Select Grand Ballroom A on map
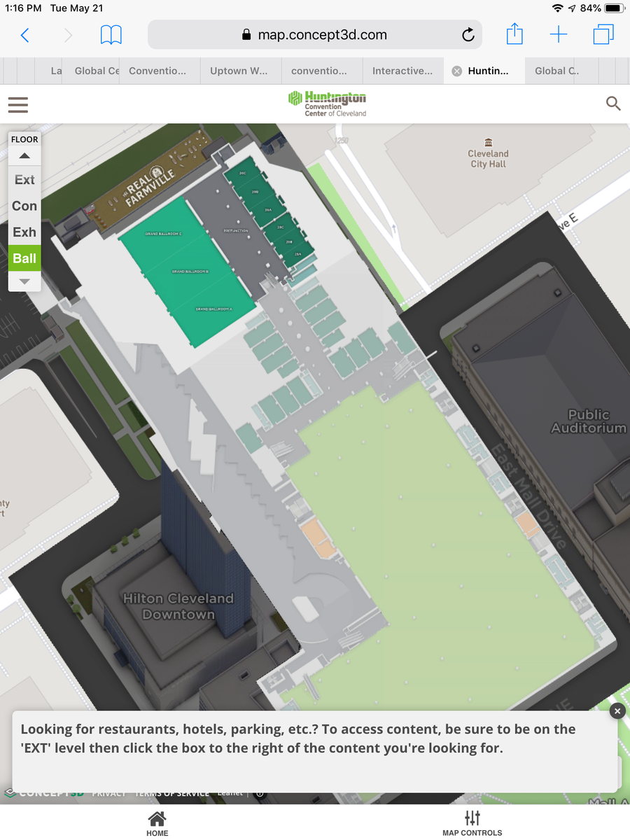The height and width of the screenshot is (840, 630). [213, 309]
